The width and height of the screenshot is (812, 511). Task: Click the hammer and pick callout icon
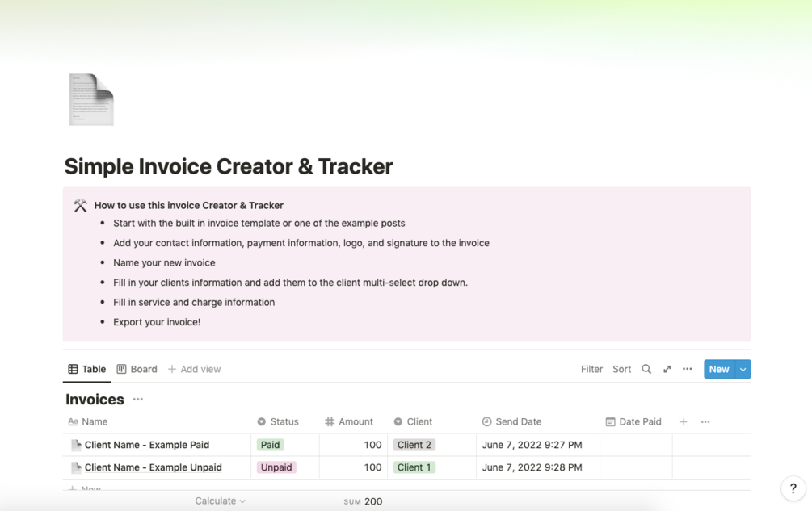click(x=80, y=205)
